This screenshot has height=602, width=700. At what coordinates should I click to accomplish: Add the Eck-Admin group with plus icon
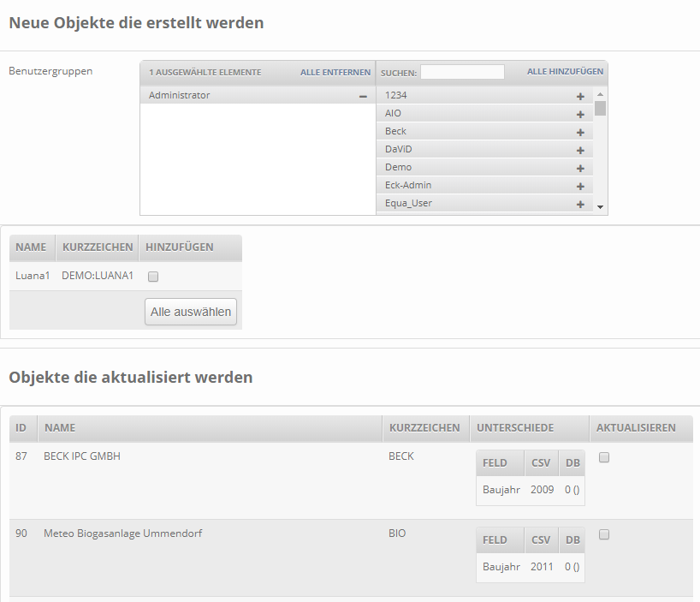[x=580, y=186]
